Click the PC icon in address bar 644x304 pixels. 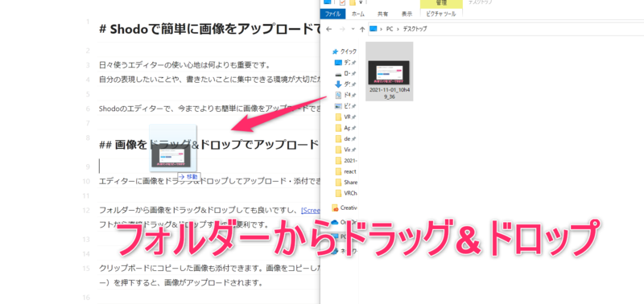(374, 29)
